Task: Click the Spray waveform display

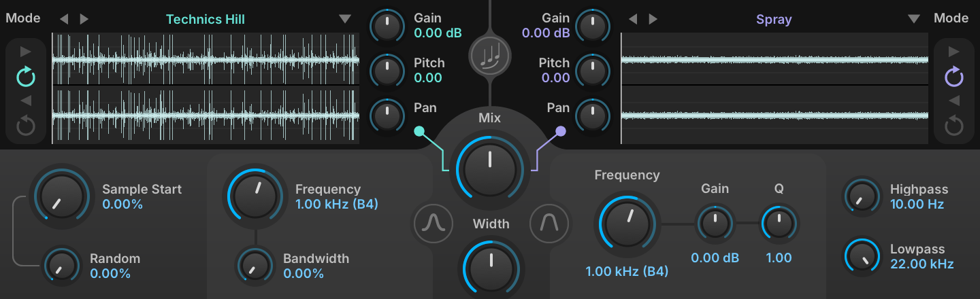Action: click(774, 88)
